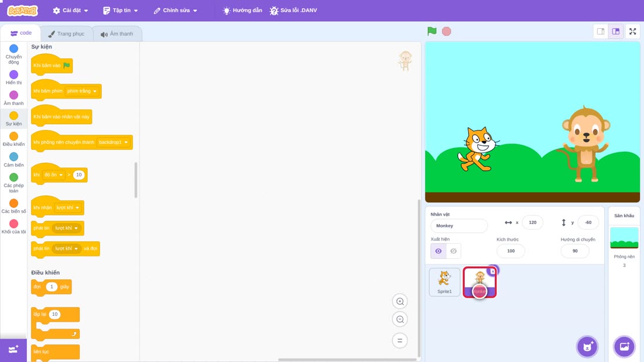Screen dimensions: 644x362
Task: Hide the Monkey sprite with crossed eye
Action: [x=453, y=251]
